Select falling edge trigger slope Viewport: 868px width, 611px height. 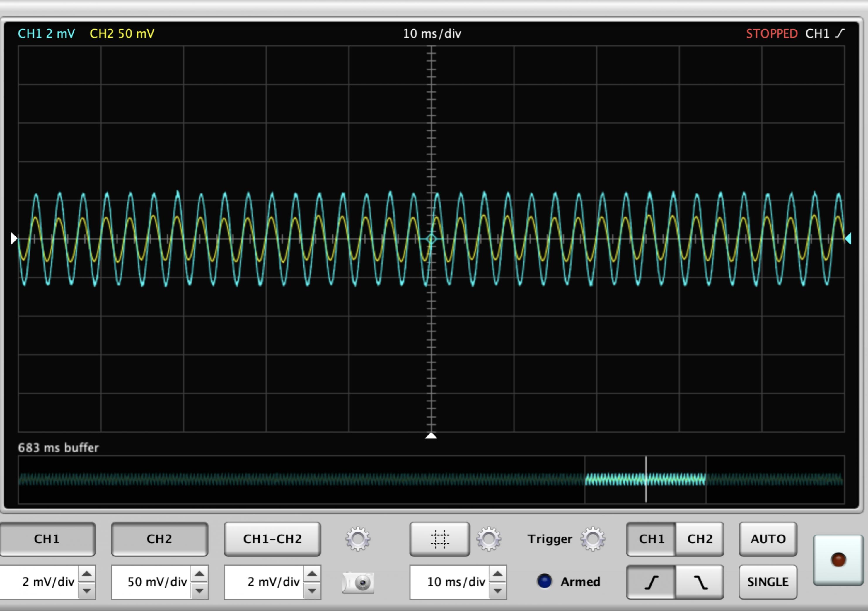(699, 582)
